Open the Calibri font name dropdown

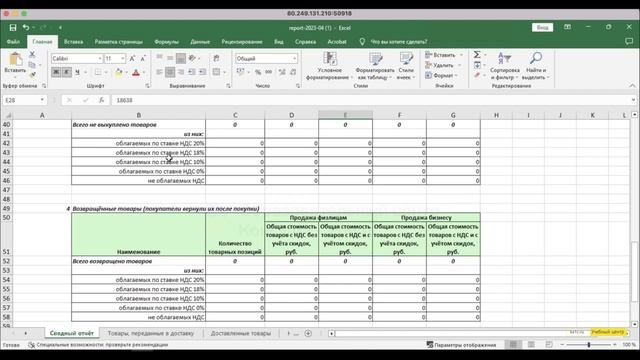100,59
